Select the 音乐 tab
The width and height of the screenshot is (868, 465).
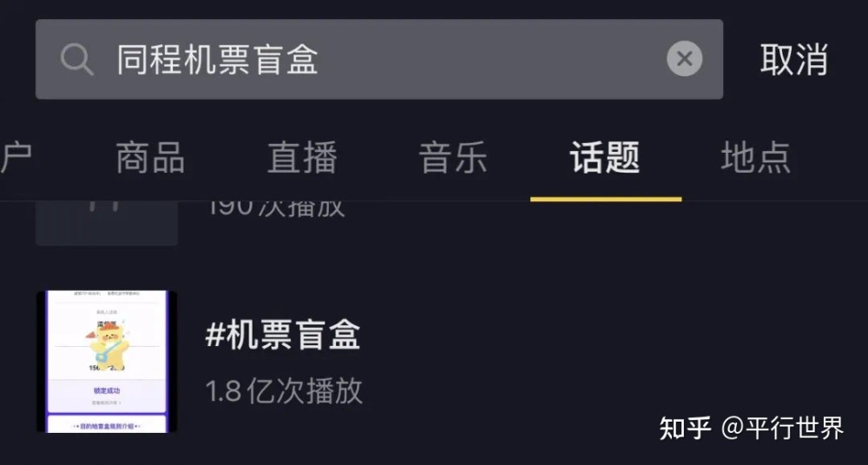pyautogui.click(x=452, y=159)
